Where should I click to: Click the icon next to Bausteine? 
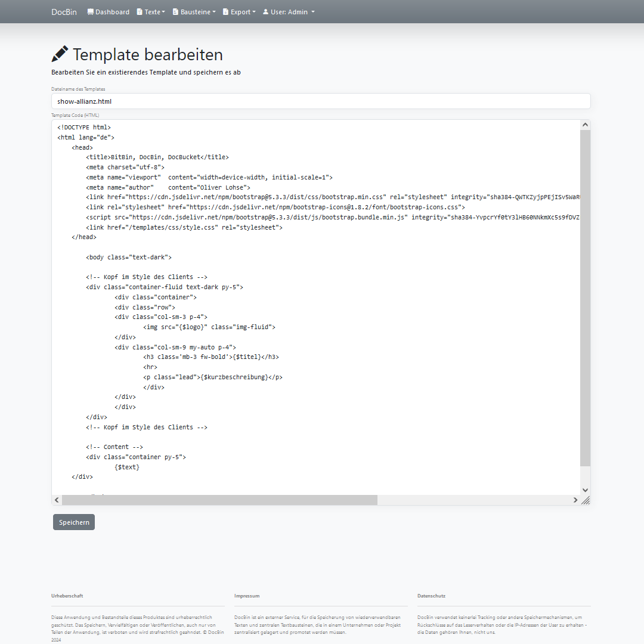point(175,12)
